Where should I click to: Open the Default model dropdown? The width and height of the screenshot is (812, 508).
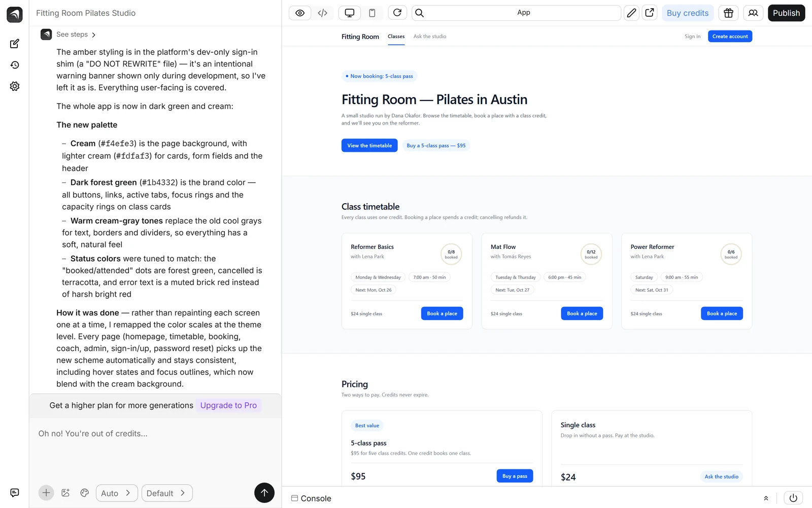point(167,493)
